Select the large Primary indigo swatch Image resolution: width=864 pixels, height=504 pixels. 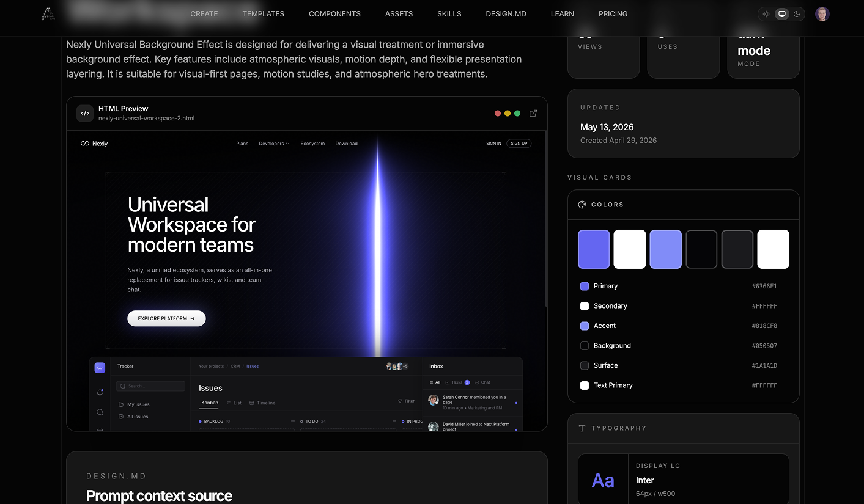[x=594, y=249]
